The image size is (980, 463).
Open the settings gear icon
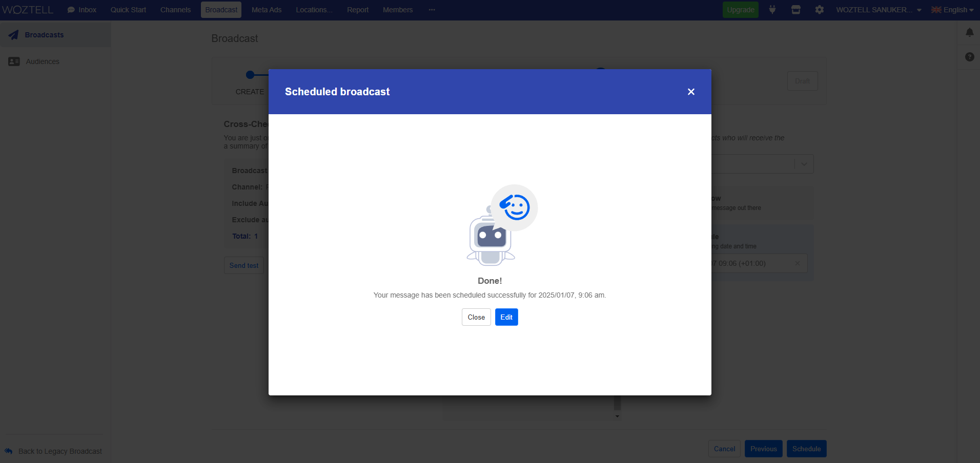(819, 10)
